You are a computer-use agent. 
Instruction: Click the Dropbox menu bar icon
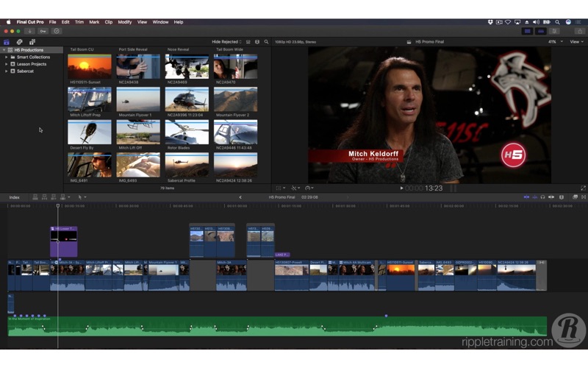pyautogui.click(x=490, y=22)
